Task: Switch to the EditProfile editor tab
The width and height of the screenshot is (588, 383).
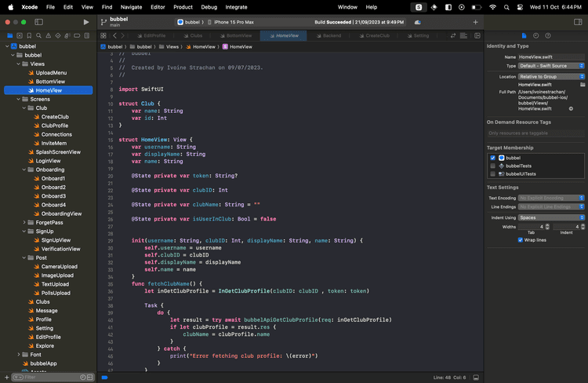Action: click(x=151, y=35)
